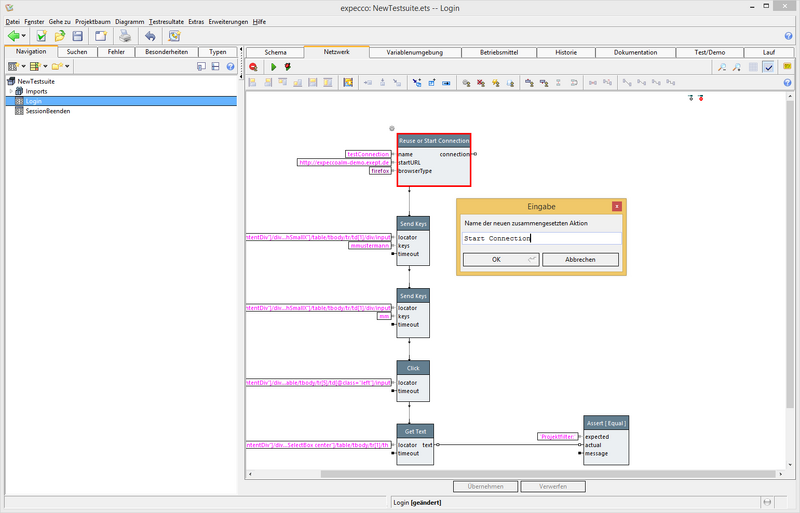800x513 pixels.
Task: Click the save (floppy disk) toolbar icon
Action: point(77,36)
